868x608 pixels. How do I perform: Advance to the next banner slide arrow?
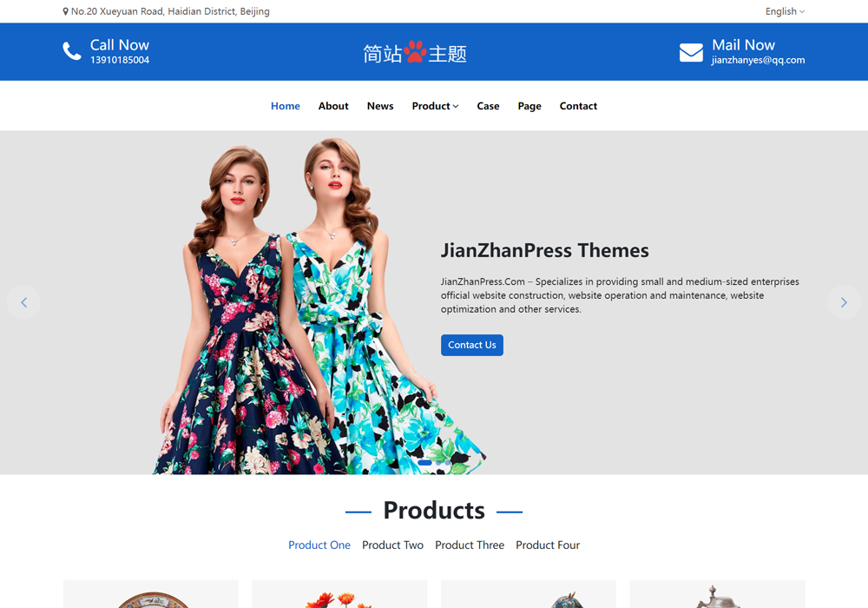point(843,302)
